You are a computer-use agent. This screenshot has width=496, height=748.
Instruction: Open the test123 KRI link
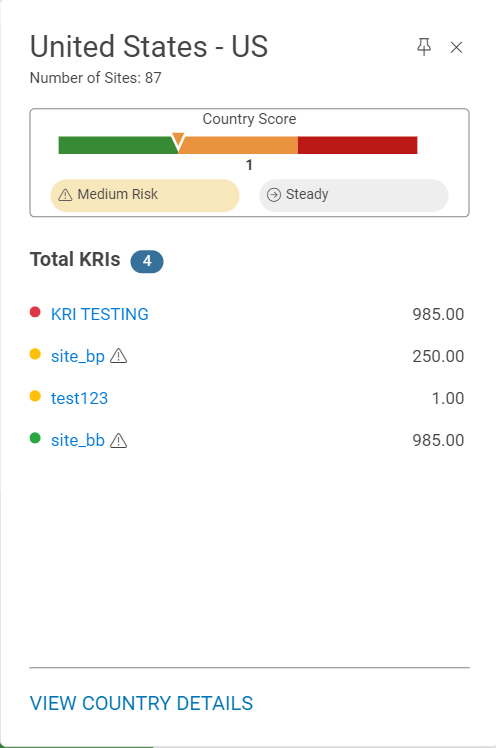[79, 398]
